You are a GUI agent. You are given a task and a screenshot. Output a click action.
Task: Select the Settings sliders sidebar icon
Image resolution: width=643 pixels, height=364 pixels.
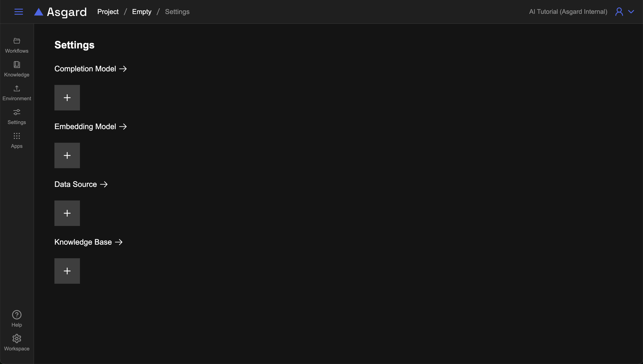pyautogui.click(x=17, y=117)
